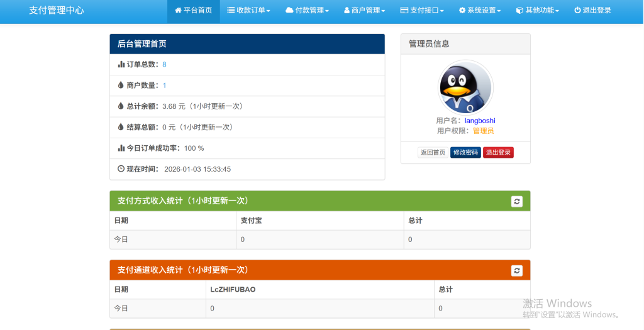Open the merchant count link 1
The height and width of the screenshot is (330, 644).
[x=164, y=85]
